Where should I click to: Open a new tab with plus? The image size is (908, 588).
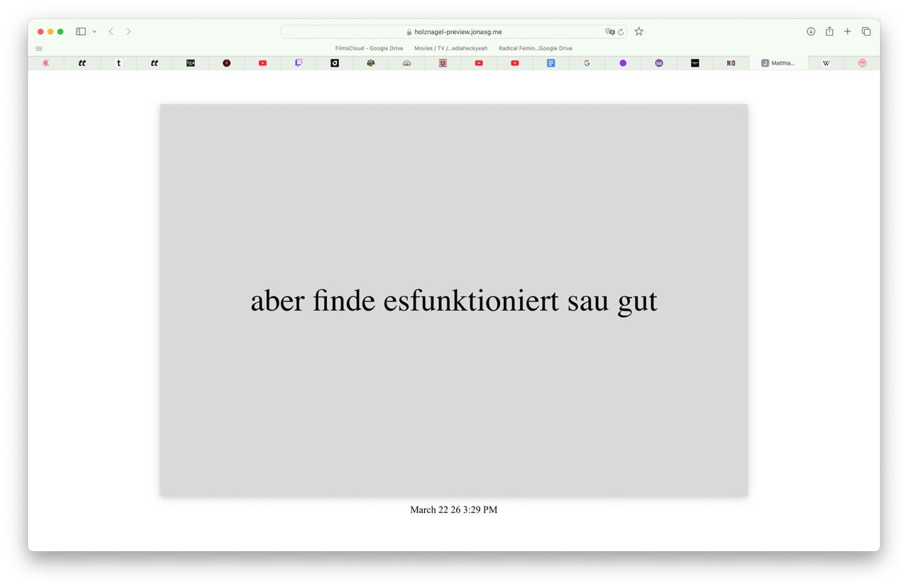[x=848, y=31]
